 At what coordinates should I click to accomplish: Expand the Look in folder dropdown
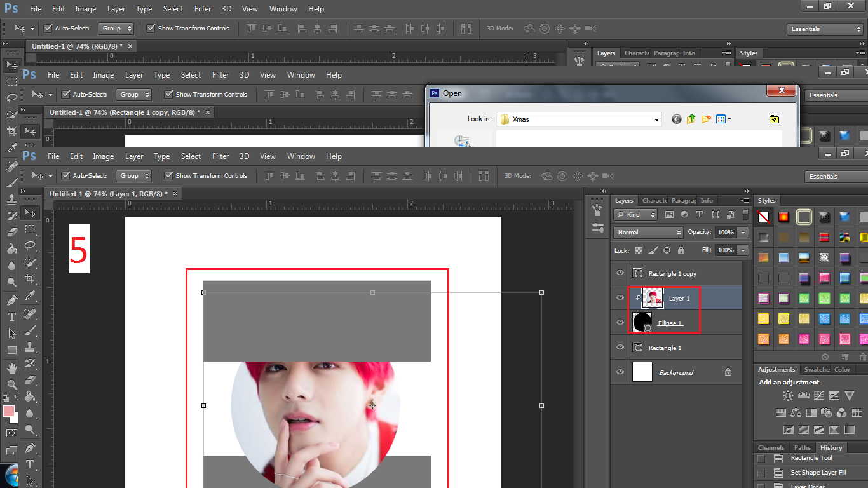pyautogui.click(x=656, y=119)
